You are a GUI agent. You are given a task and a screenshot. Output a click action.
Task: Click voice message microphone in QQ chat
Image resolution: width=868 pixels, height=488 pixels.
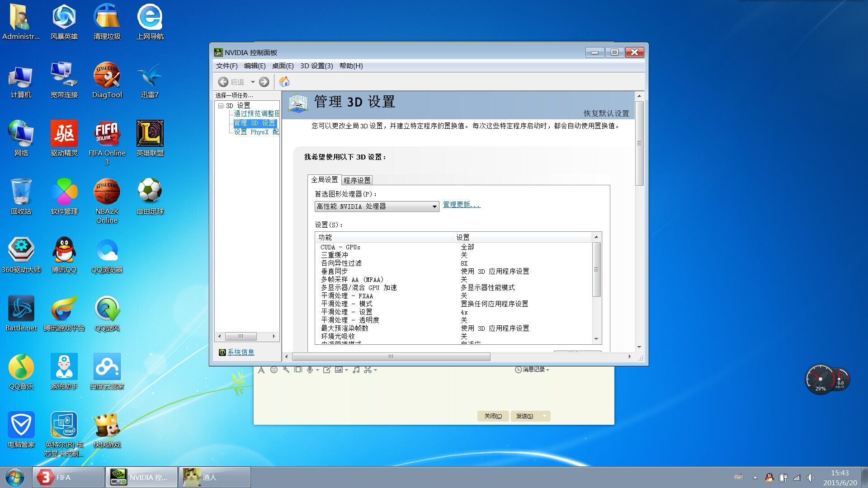(310, 370)
